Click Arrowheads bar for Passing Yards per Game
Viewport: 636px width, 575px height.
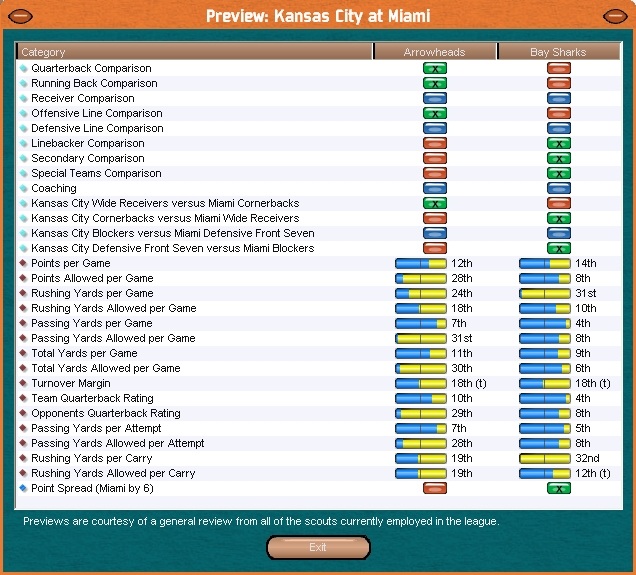pyautogui.click(x=421, y=324)
